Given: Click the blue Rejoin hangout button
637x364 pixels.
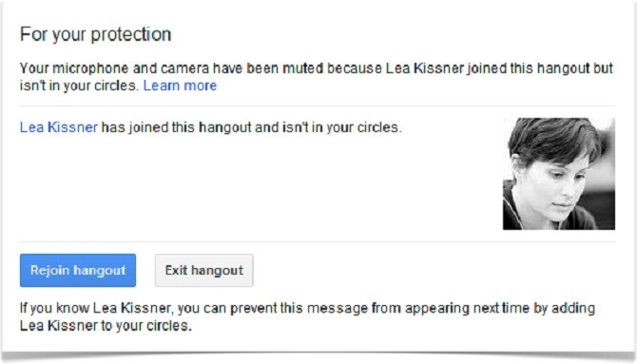Looking at the screenshot, I should [78, 271].
